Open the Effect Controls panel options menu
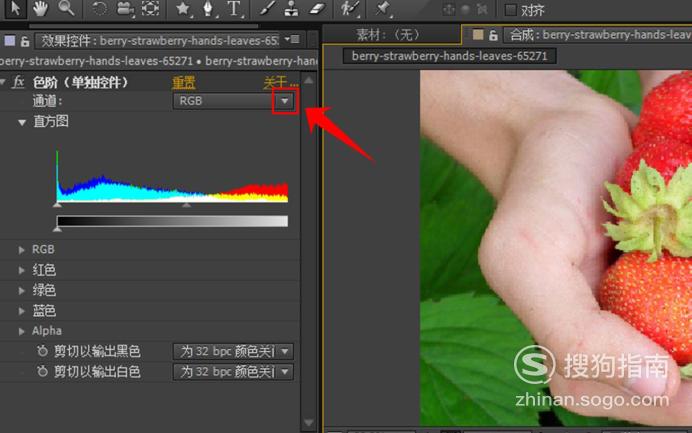692x433 pixels. click(x=292, y=40)
